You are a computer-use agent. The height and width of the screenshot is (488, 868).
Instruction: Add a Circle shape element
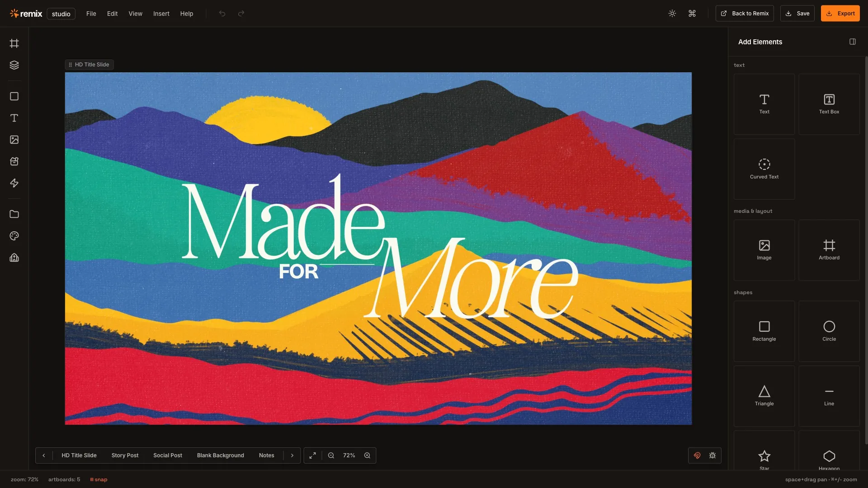pyautogui.click(x=829, y=332)
